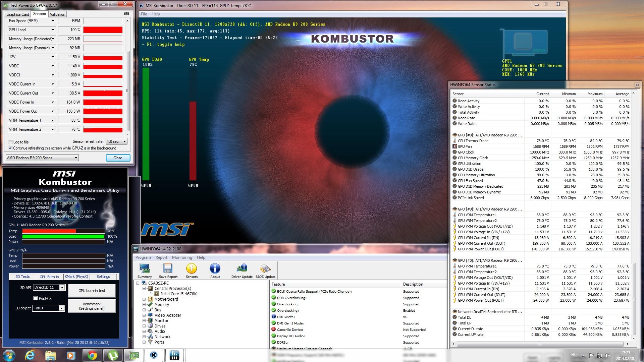Open the KMark (PhysX) tab
Screen dimensions: 644x362
tap(76, 277)
